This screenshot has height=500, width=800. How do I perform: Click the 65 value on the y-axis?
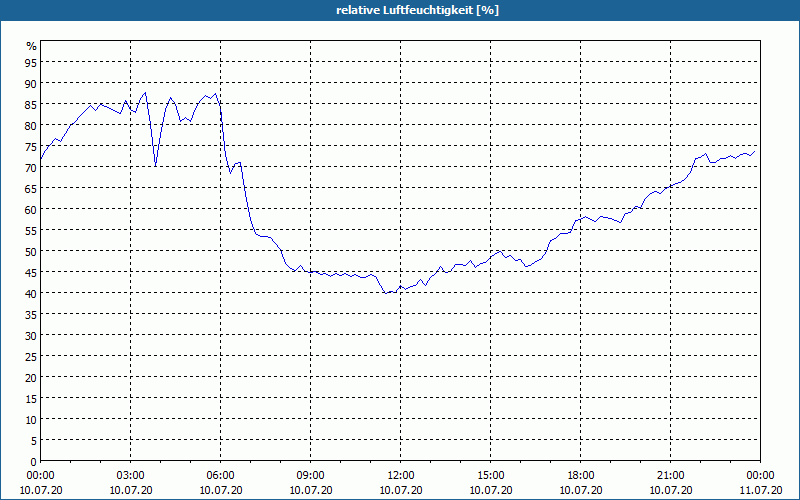pos(31,189)
